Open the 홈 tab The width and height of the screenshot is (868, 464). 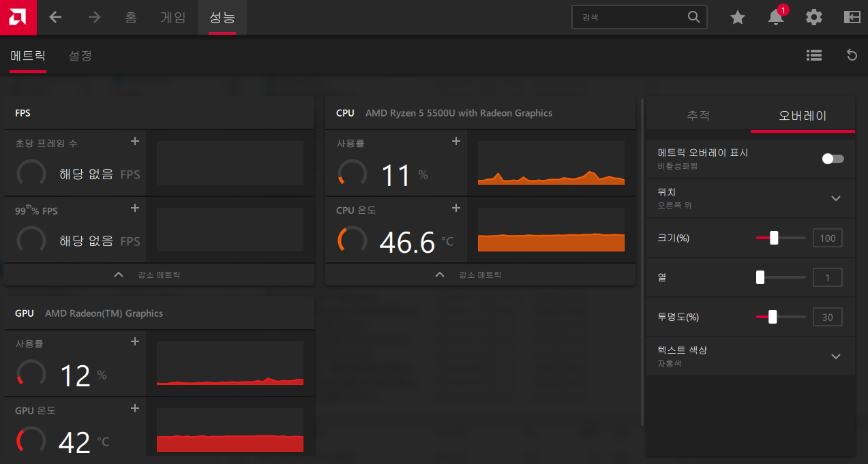click(131, 17)
